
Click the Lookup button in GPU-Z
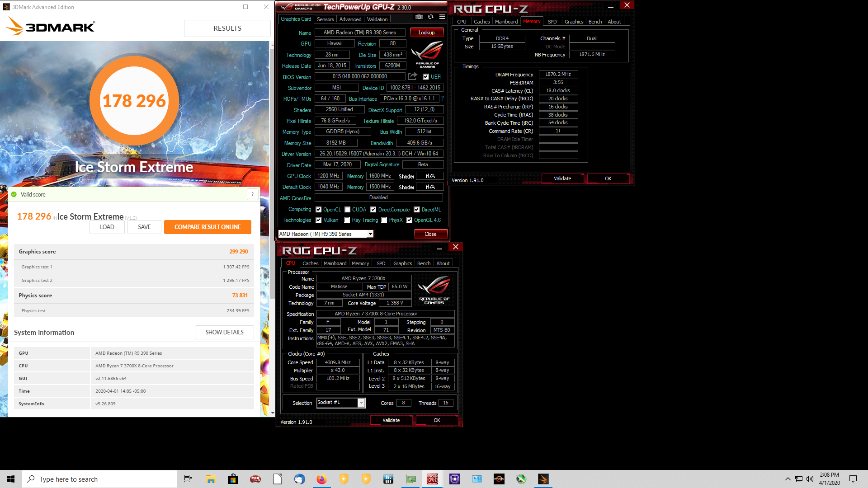click(426, 33)
